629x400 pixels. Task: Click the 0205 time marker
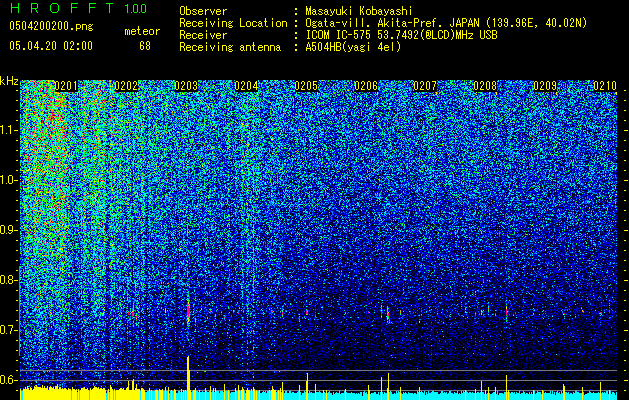tap(306, 86)
